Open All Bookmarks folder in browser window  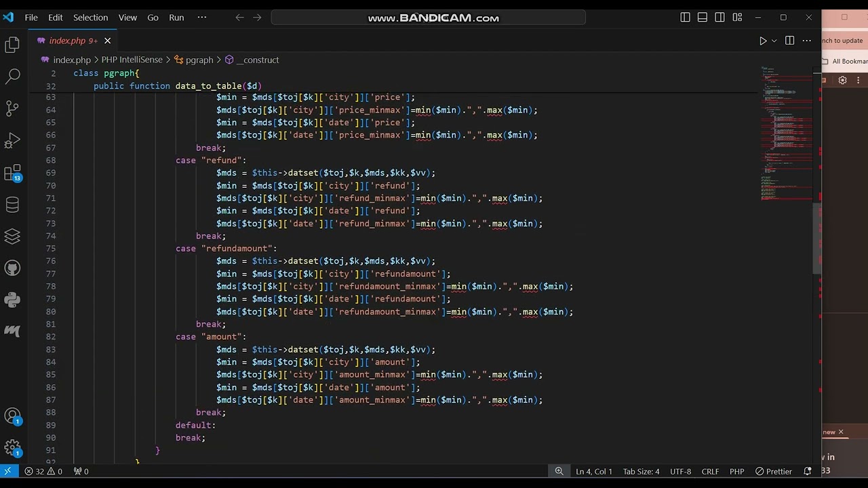pos(844,62)
